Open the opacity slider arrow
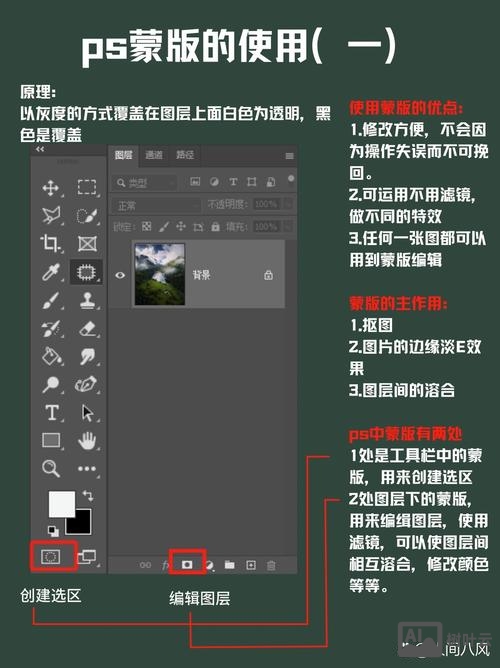This screenshot has width=500, height=668. point(288,204)
